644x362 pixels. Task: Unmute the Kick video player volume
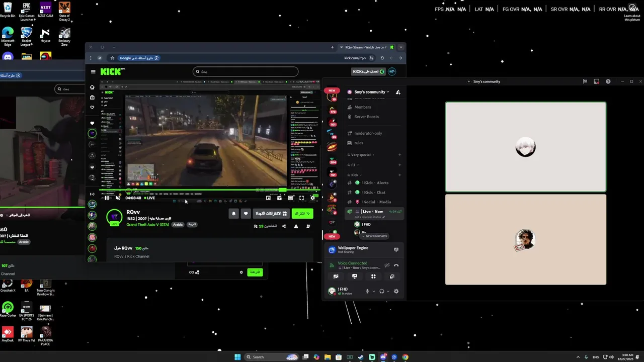[118, 198]
